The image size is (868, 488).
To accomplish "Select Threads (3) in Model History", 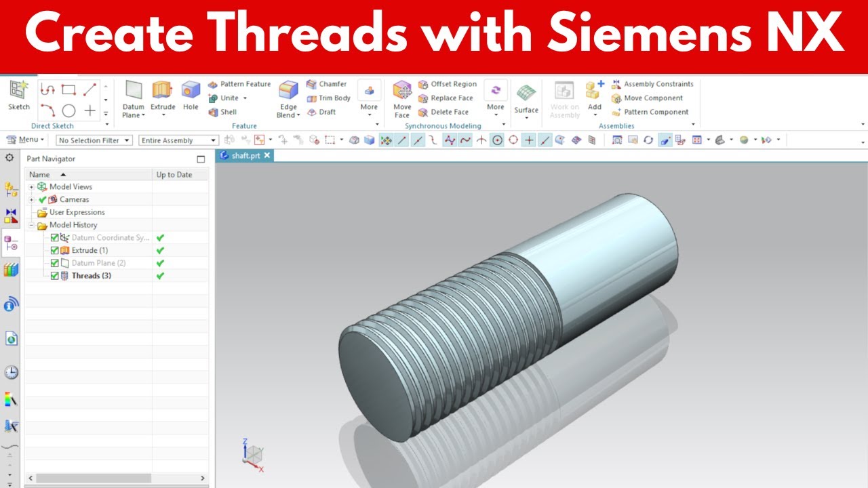I will 92,276.
